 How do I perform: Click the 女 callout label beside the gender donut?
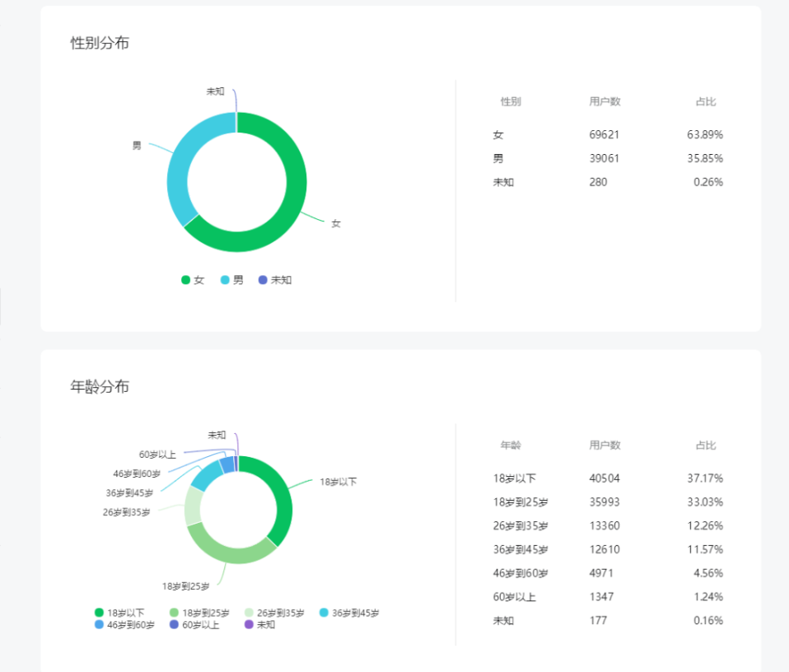336,223
